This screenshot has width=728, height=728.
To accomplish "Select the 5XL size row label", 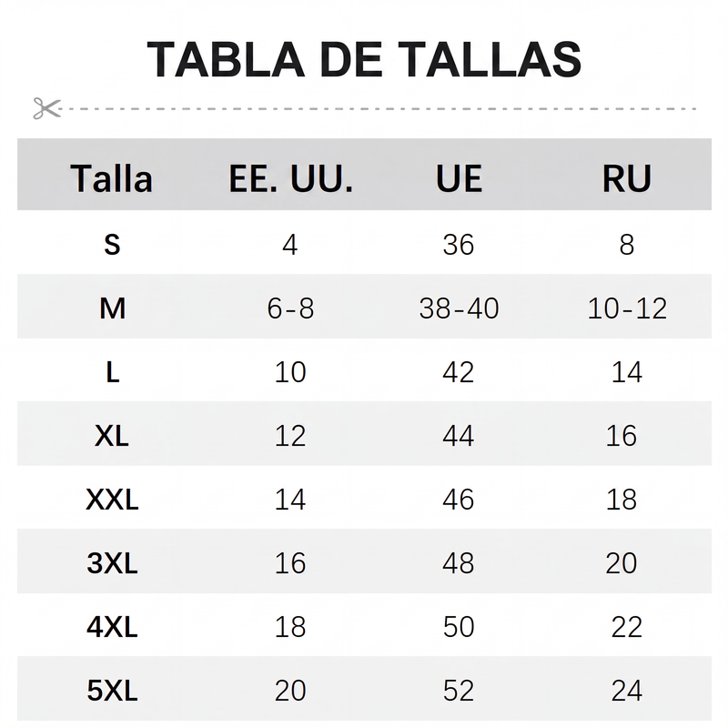I will 112,691.
